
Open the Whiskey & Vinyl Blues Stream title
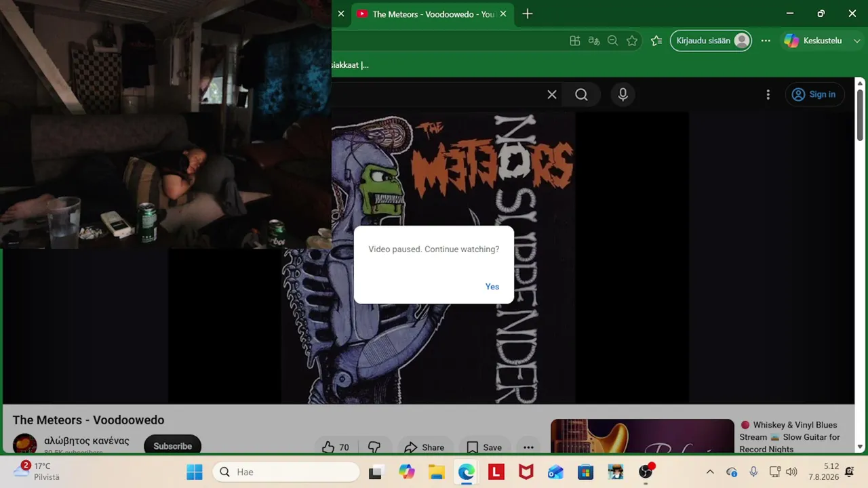pos(790,436)
